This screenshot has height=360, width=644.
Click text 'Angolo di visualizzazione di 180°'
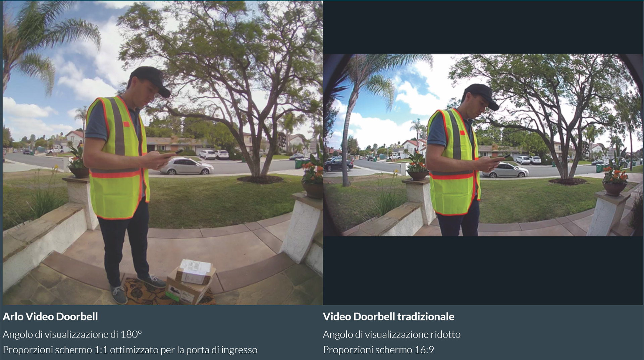pos(72,334)
